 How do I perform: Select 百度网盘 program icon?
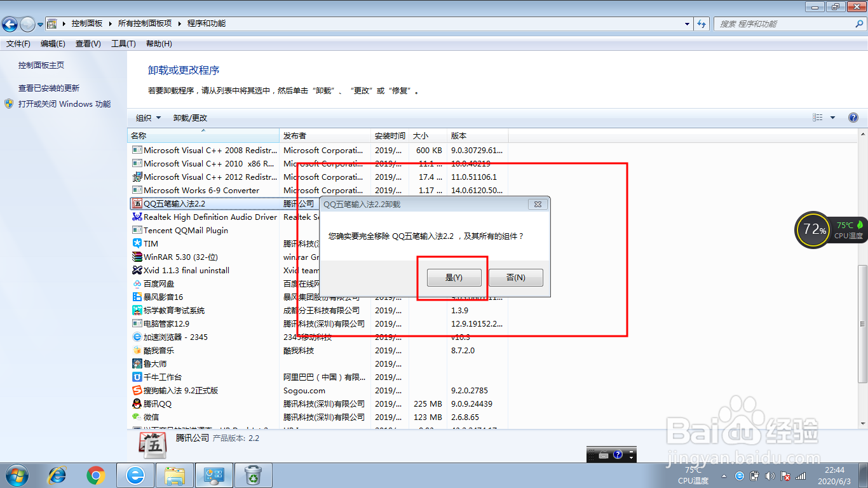[x=137, y=284]
